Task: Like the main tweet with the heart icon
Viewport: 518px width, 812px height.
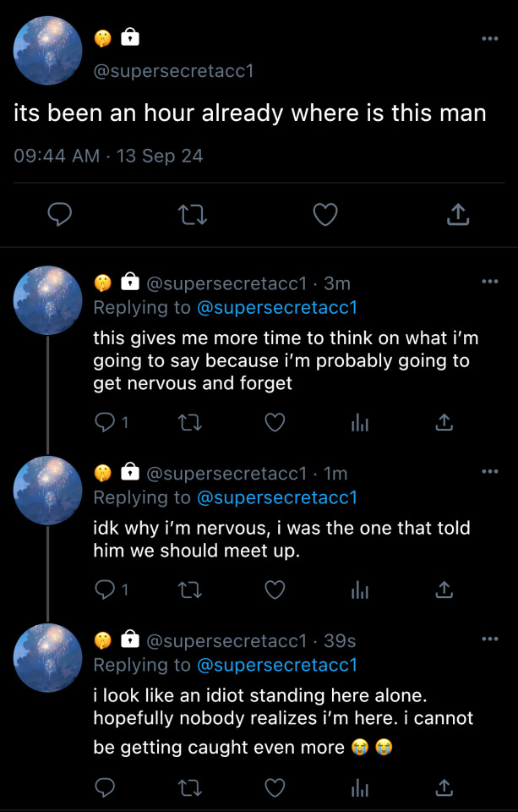Action: click(x=325, y=216)
